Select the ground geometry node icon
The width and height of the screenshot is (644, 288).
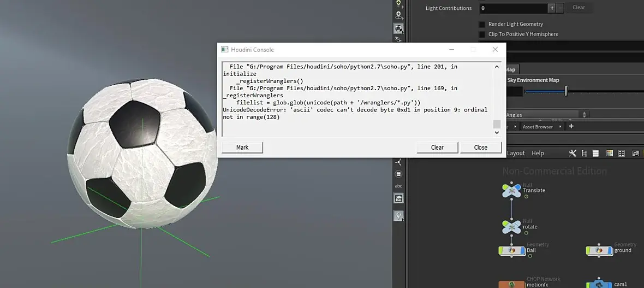point(599,250)
